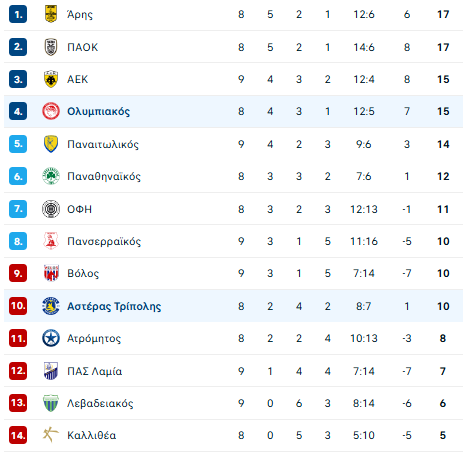Click the ΟΦΗ 12:13 goals score
Screen dimensions: 463x455
coord(364,209)
